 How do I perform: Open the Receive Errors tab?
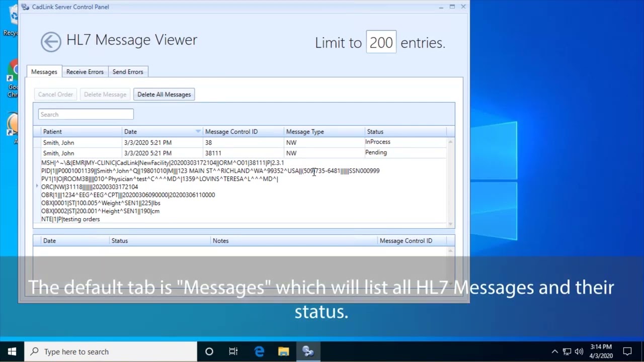coord(85,72)
